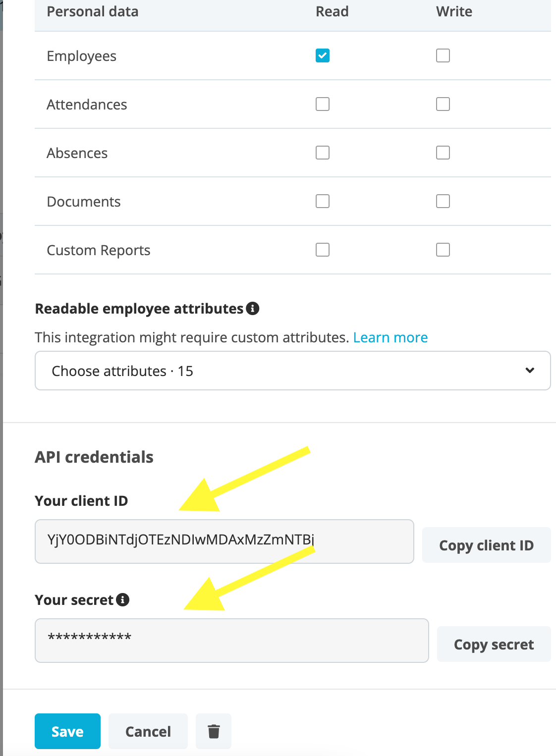
Task: Check Custom Reports Write checkbox
Action: click(x=443, y=250)
